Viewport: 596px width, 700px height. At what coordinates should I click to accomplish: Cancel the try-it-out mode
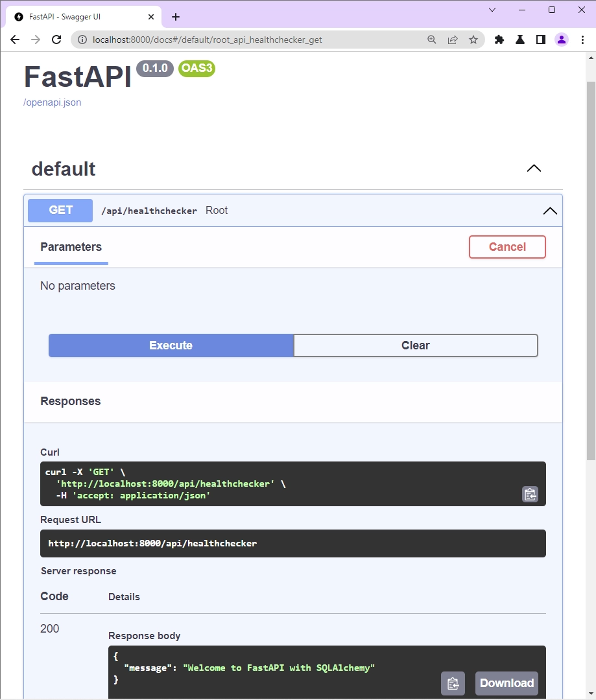pyautogui.click(x=507, y=247)
